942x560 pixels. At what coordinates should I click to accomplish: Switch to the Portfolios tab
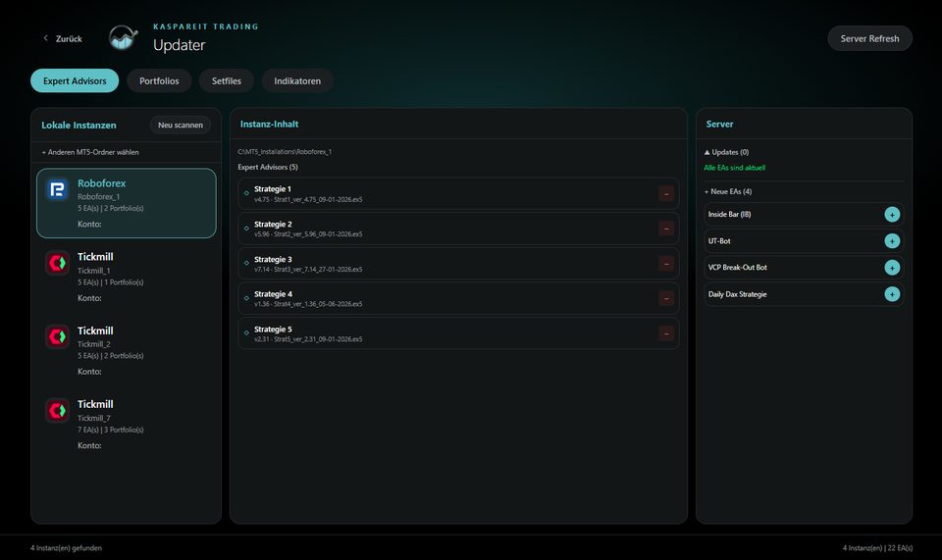(159, 81)
